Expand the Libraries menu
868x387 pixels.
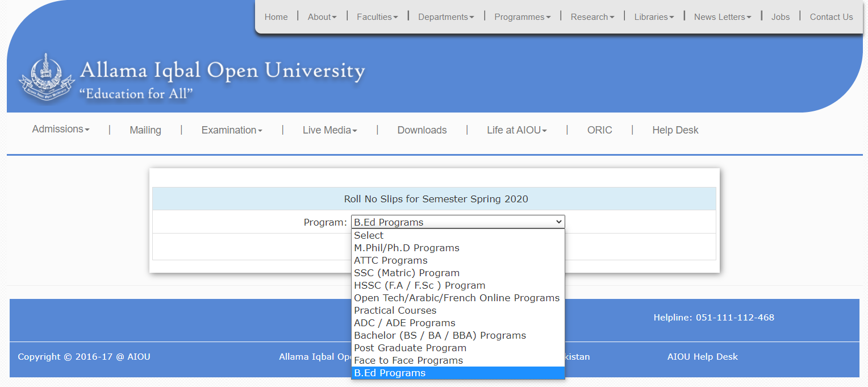pos(654,17)
